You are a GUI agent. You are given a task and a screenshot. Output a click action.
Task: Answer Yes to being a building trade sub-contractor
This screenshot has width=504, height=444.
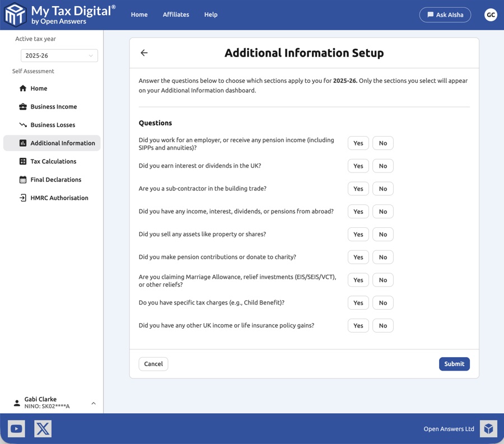coord(358,189)
